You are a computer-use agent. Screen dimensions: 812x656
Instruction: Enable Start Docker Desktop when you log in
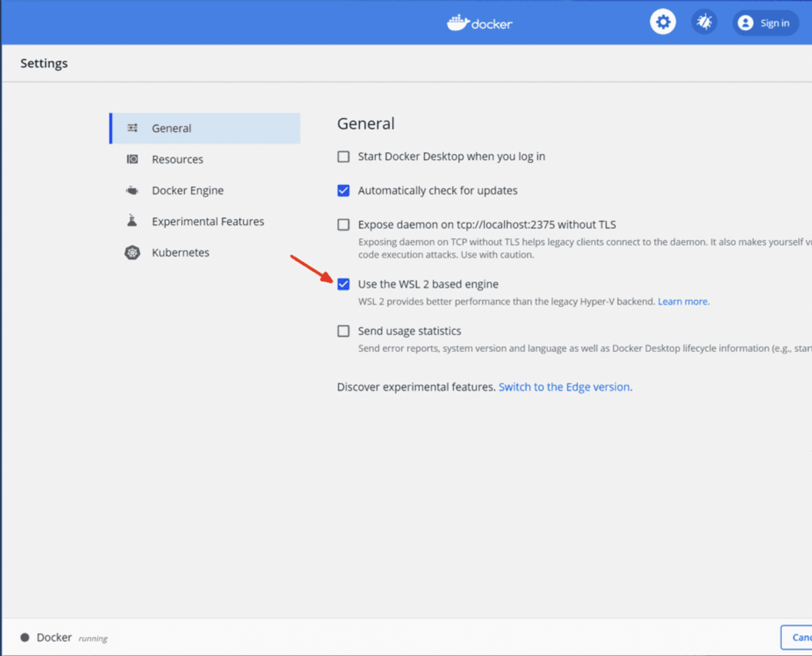pyautogui.click(x=344, y=157)
